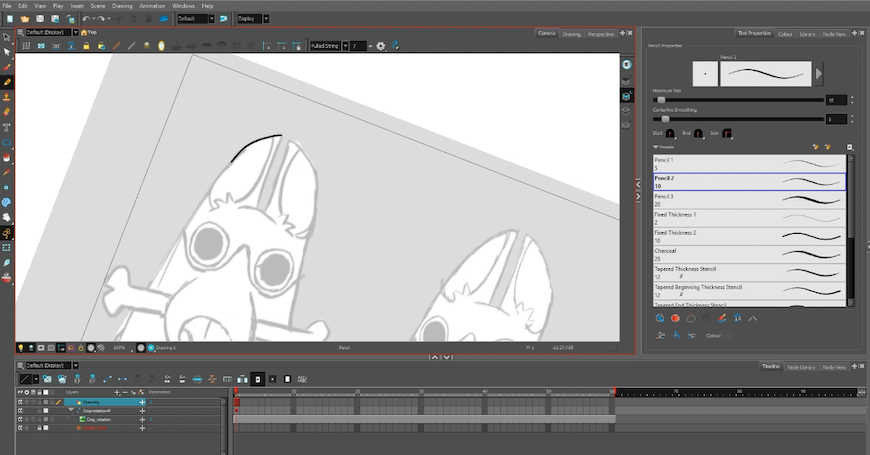Open camera view Default (Display) dropdown
The image size is (870, 455).
[x=76, y=32]
